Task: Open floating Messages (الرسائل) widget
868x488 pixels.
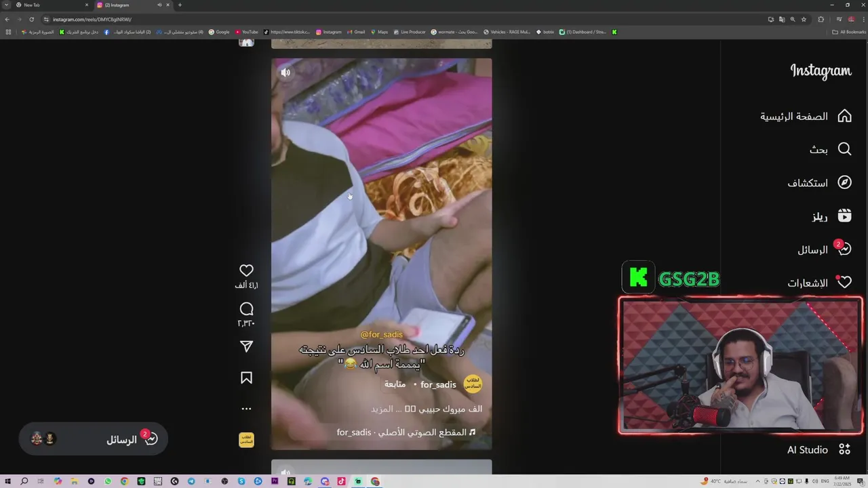Action: tap(93, 439)
